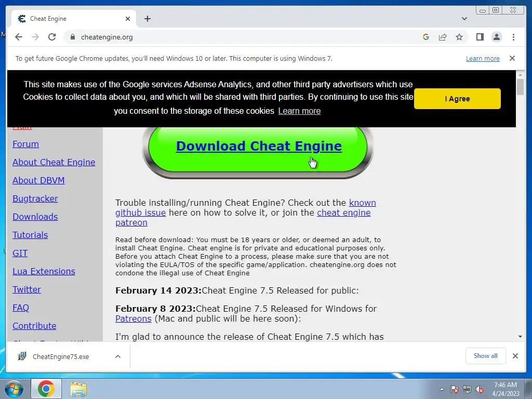The image size is (532, 399).
Task: Bookmark this page with star icon
Action: pyautogui.click(x=459, y=37)
